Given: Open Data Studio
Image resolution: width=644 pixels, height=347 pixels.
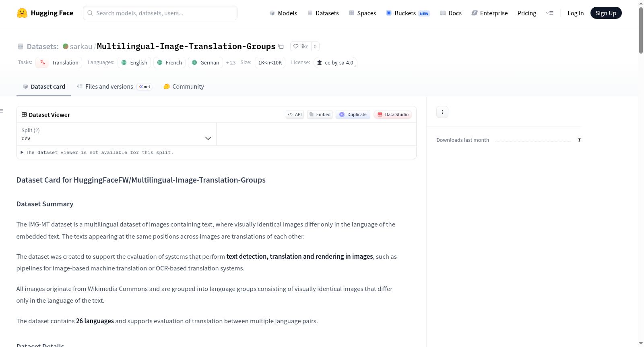Looking at the screenshot, I should pyautogui.click(x=393, y=114).
